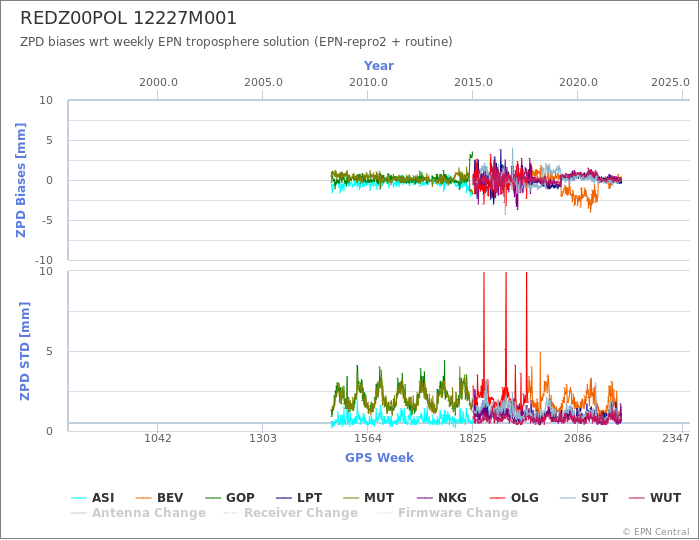Click the EPN Central credit link
This screenshot has height=540, width=700.
tap(656, 532)
